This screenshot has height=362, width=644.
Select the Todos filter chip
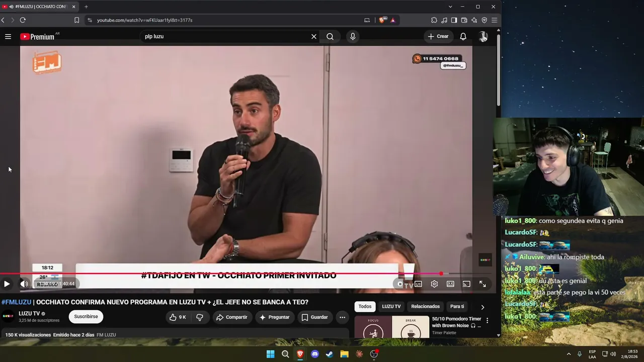click(365, 307)
